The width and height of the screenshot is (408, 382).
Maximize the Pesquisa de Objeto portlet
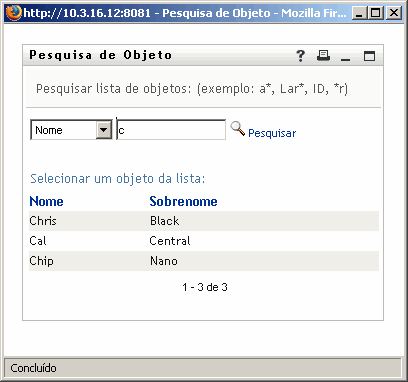tap(369, 56)
